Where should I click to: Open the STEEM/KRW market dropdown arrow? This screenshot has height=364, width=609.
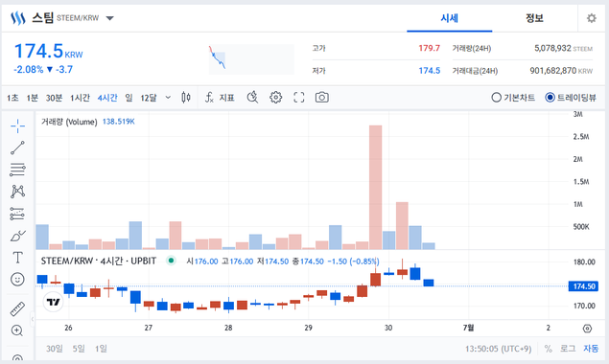110,18
